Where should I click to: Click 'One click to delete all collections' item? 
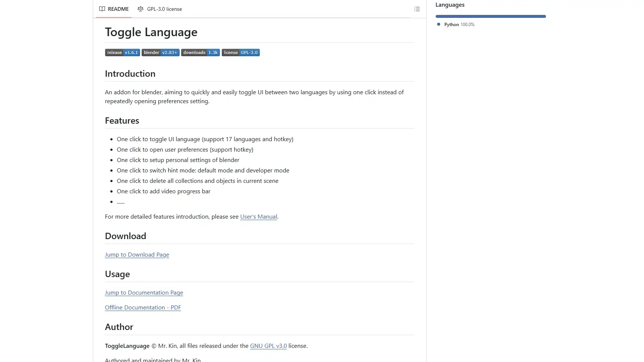pos(198,181)
